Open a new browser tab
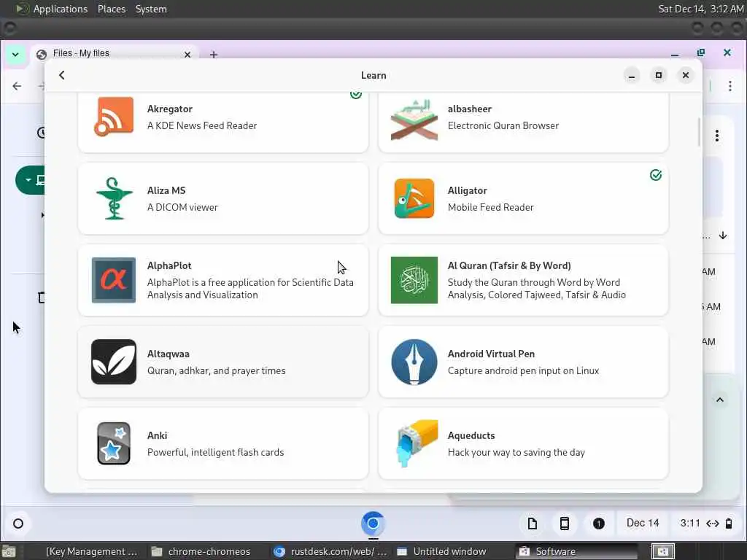The height and width of the screenshot is (560, 747). (x=214, y=55)
